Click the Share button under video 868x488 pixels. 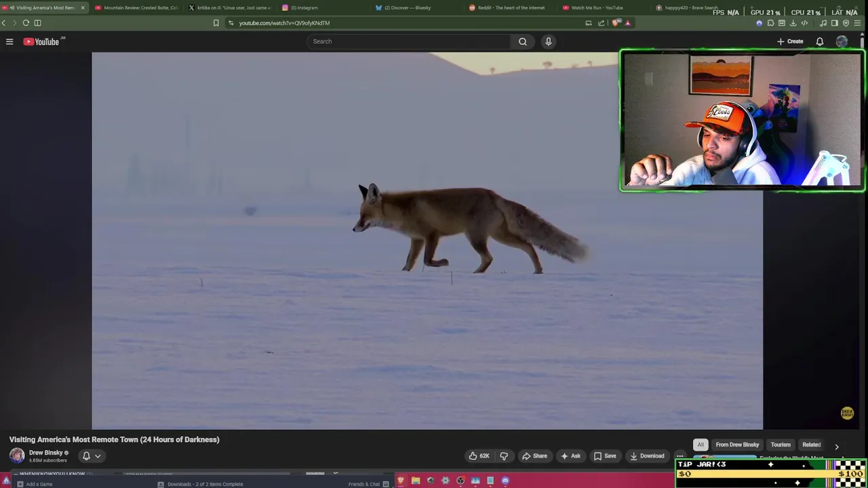tap(534, 456)
